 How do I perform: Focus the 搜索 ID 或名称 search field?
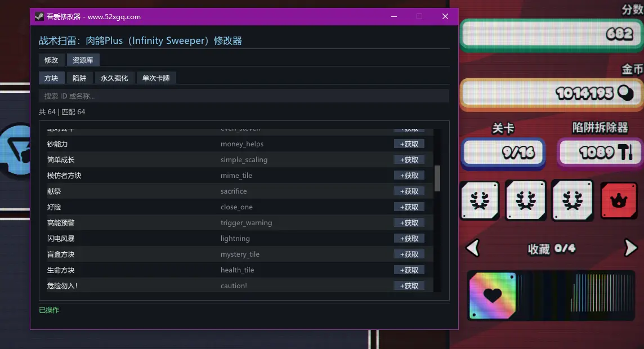tap(244, 96)
